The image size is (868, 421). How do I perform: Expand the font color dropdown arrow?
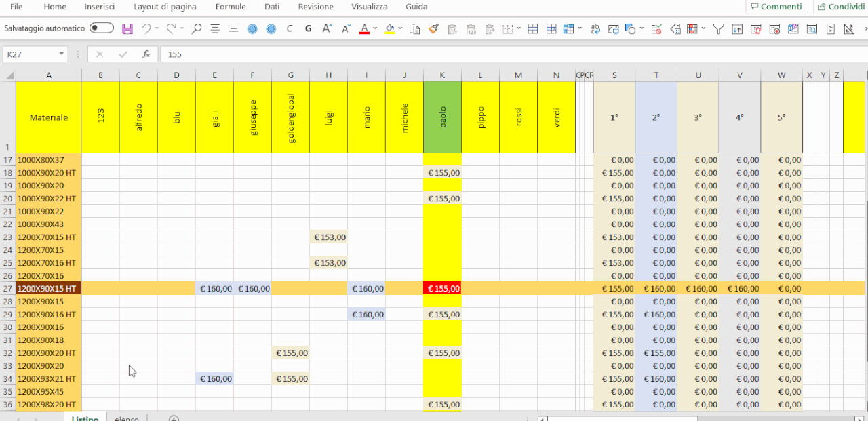(376, 28)
